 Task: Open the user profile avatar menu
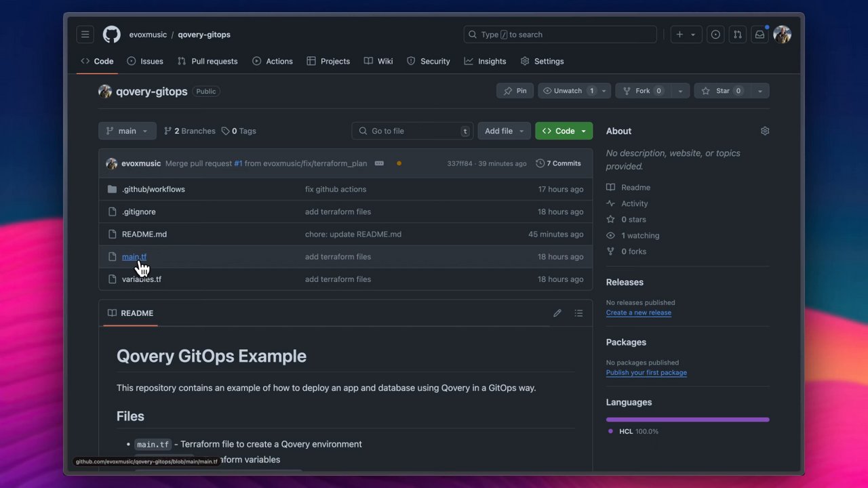tap(782, 35)
